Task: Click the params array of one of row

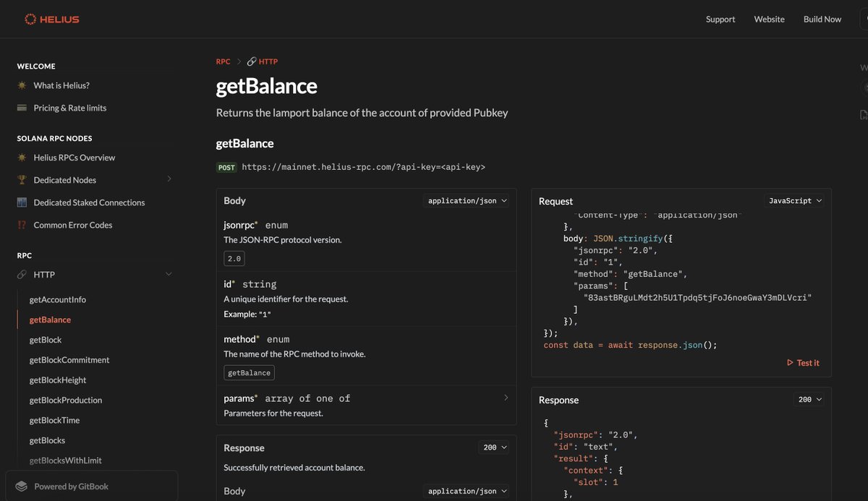Action: coord(367,406)
